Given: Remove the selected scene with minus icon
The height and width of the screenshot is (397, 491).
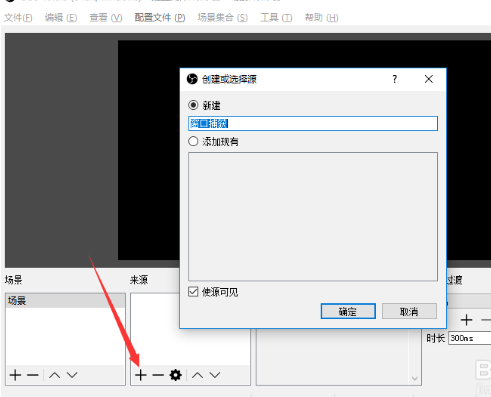Looking at the screenshot, I should click(x=33, y=375).
